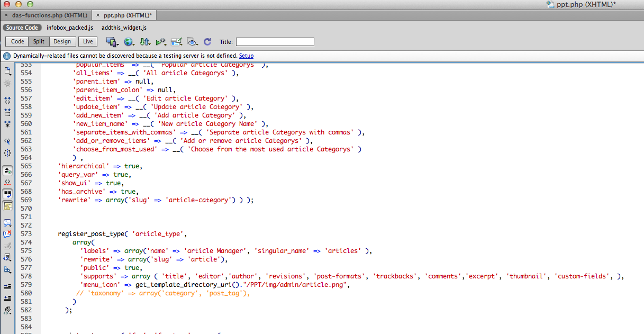Click the Remove Comment icon
Viewport: 644px width, 334px height.
click(7, 234)
